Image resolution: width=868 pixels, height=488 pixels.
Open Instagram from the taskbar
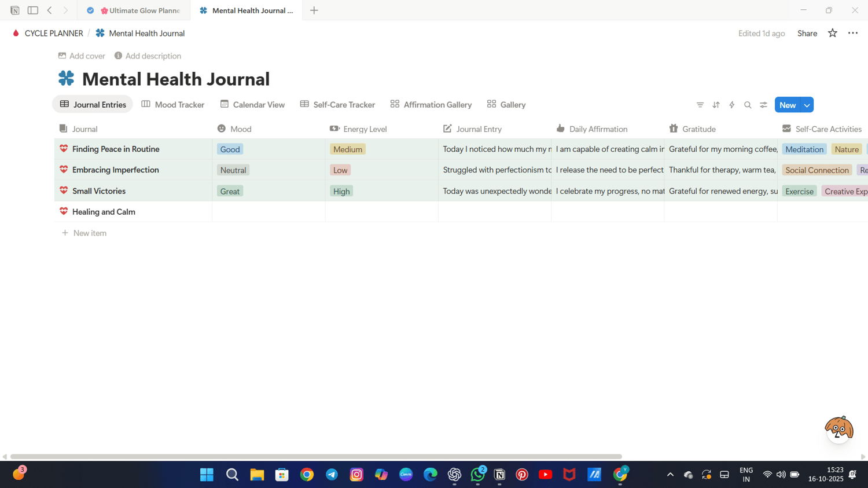pyautogui.click(x=356, y=475)
